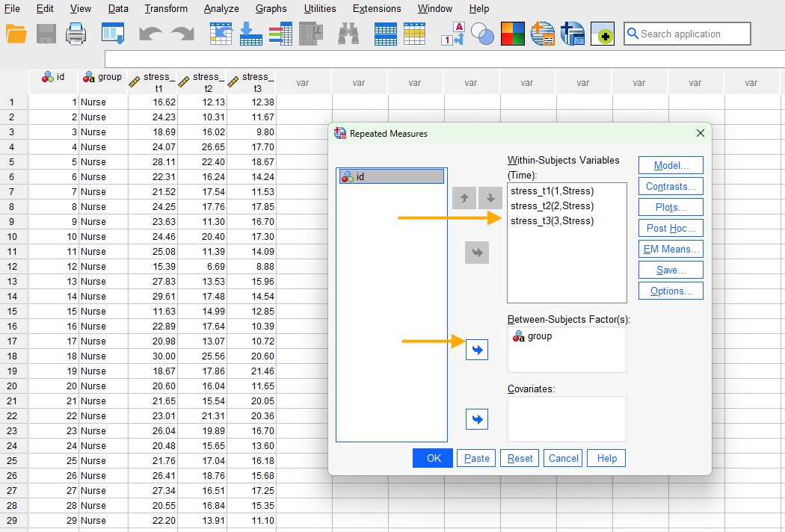This screenshot has height=532, width=785.
Task: Click the pivot table toolbar icon
Action: [573, 34]
